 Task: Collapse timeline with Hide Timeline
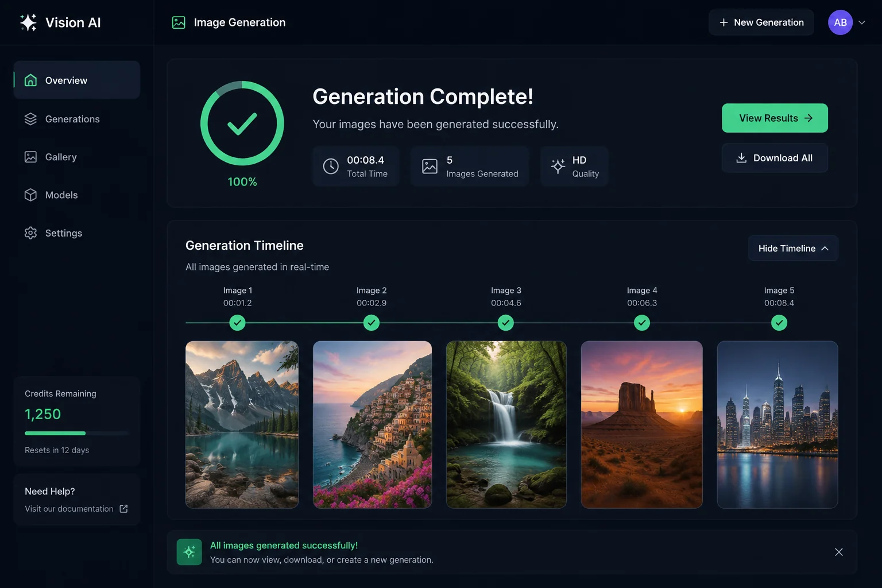pos(793,248)
